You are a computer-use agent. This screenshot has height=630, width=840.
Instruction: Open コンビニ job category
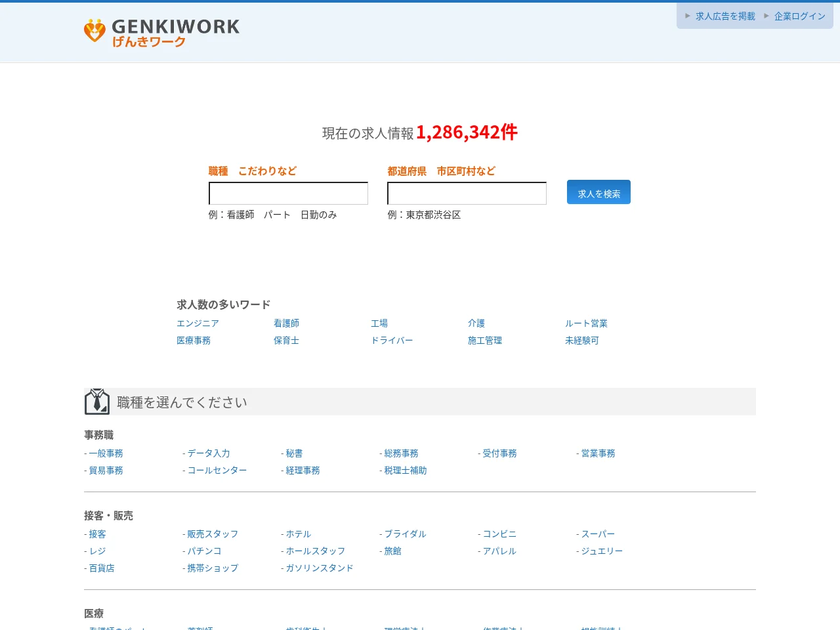click(x=499, y=534)
